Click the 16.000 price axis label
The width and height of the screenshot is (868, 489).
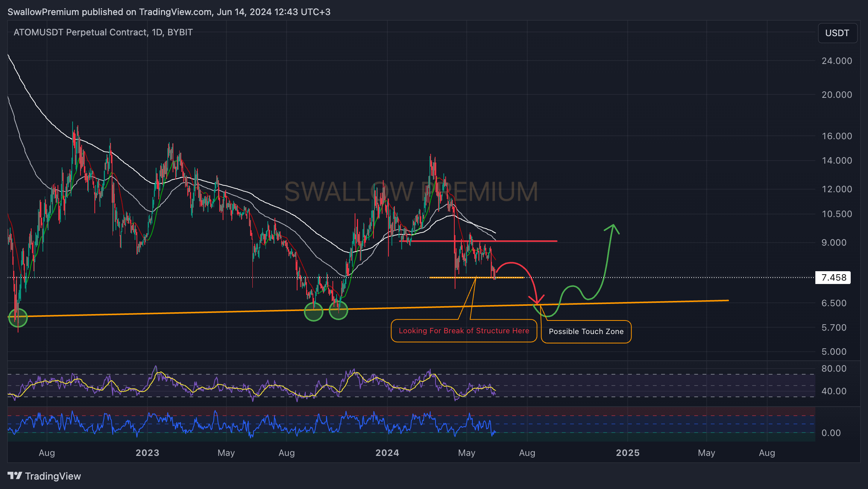tap(837, 136)
